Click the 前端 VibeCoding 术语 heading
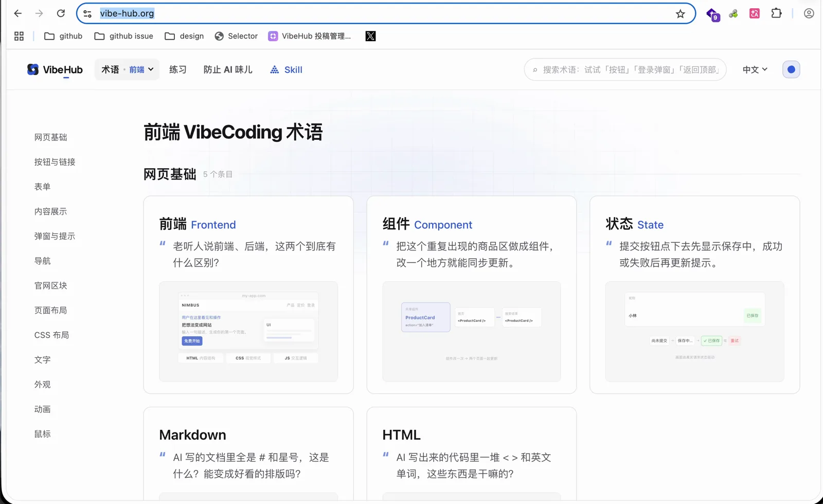 (x=233, y=132)
